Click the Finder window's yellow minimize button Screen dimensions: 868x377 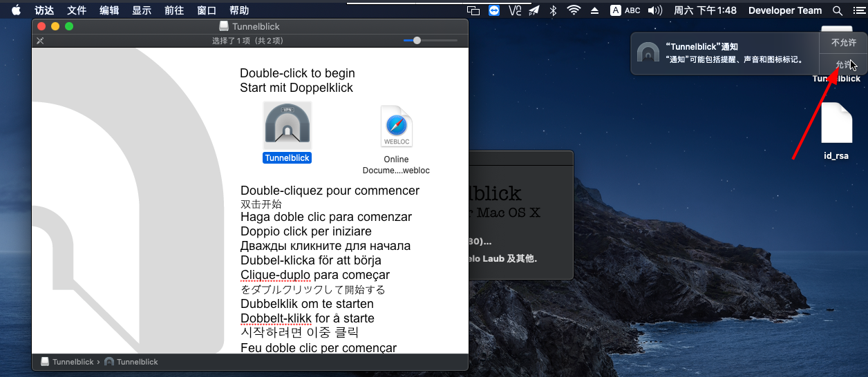coord(55,26)
